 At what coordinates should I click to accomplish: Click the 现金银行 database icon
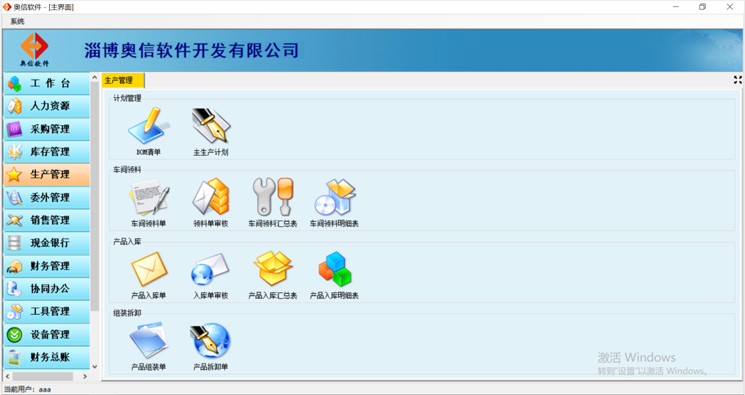[14, 243]
